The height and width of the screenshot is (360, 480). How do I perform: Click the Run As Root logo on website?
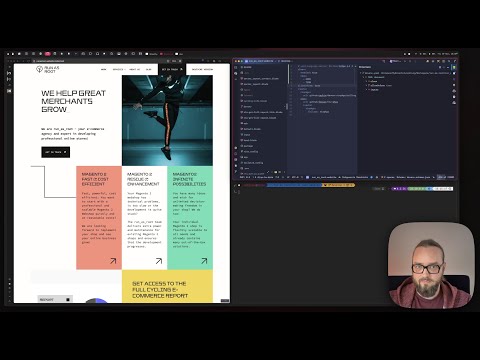point(47,69)
